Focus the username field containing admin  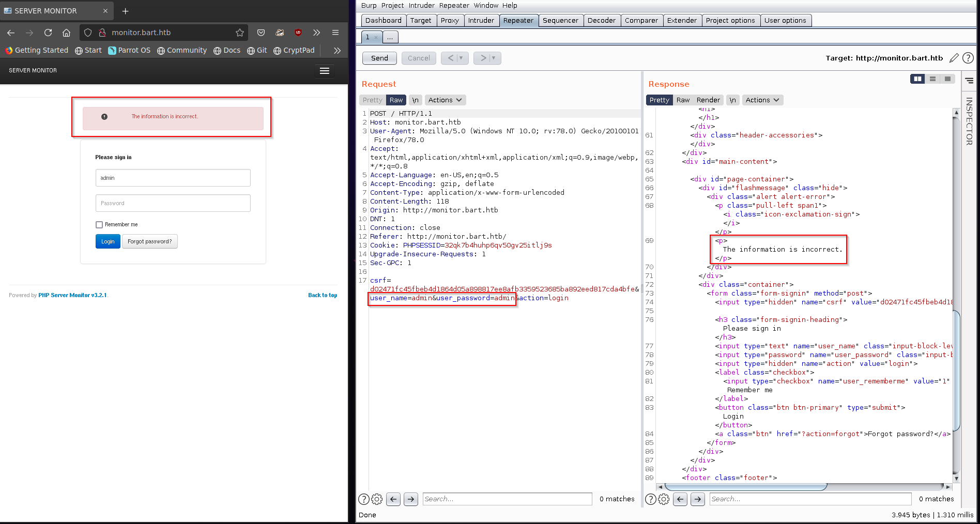pyautogui.click(x=173, y=178)
